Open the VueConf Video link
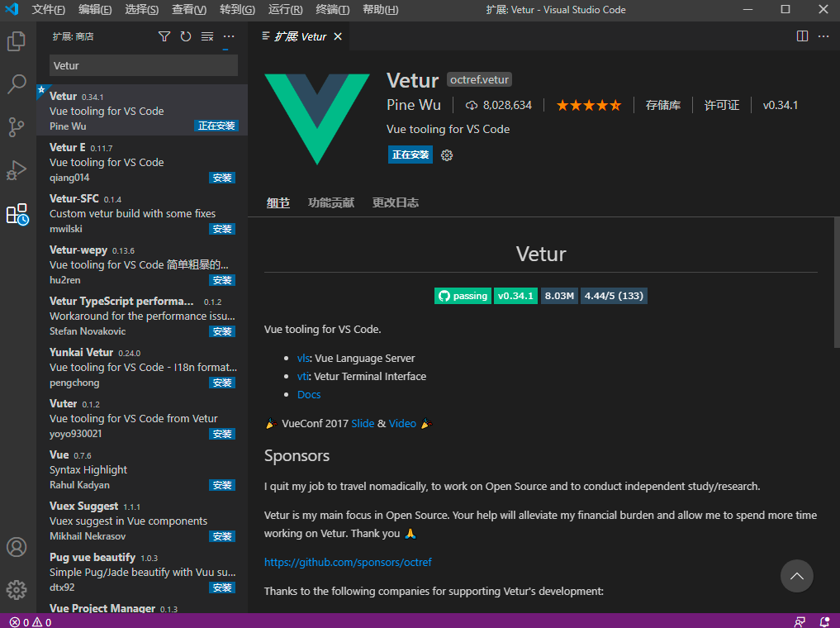The image size is (840, 628). coord(402,423)
